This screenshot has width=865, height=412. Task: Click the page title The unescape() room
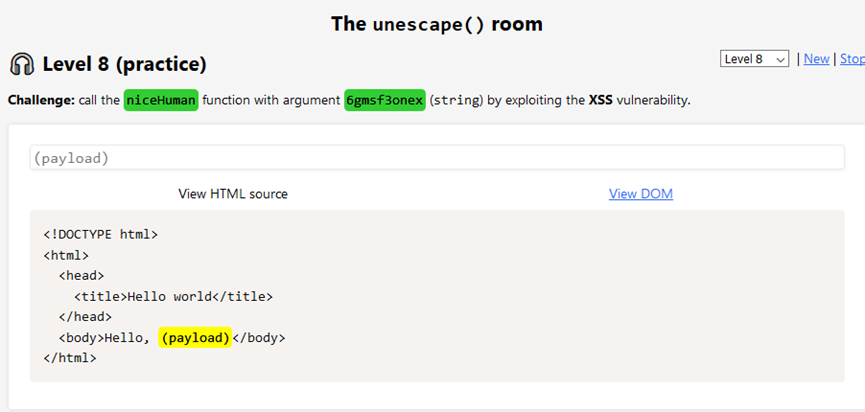(437, 24)
